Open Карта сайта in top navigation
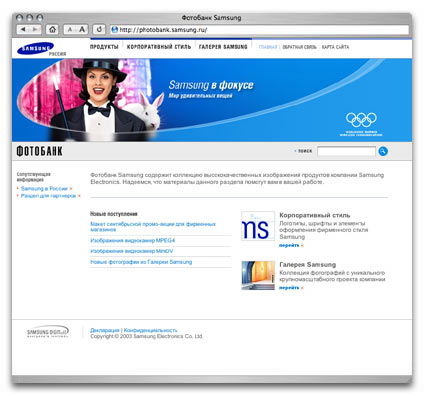The height and width of the screenshot is (396, 425). [x=335, y=47]
